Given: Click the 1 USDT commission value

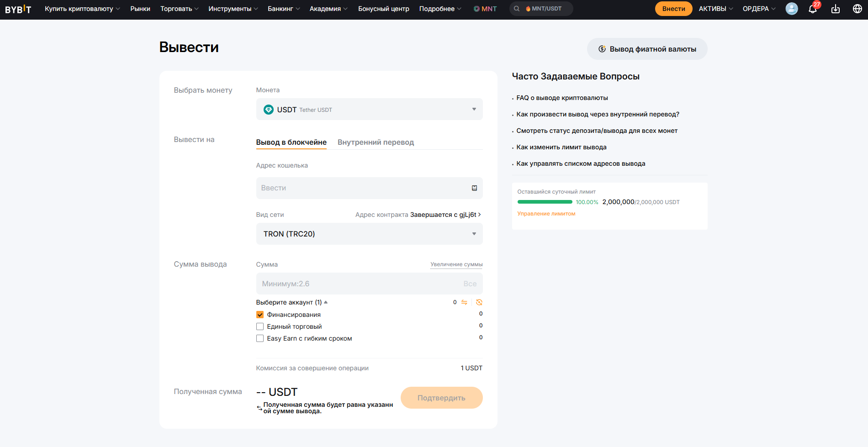Looking at the screenshot, I should click(471, 368).
